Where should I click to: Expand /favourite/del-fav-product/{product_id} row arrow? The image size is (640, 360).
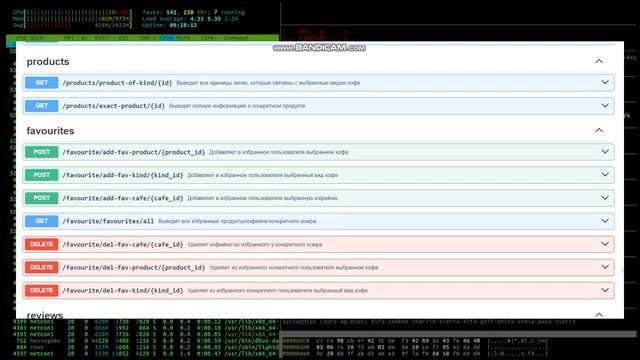[x=605, y=267]
